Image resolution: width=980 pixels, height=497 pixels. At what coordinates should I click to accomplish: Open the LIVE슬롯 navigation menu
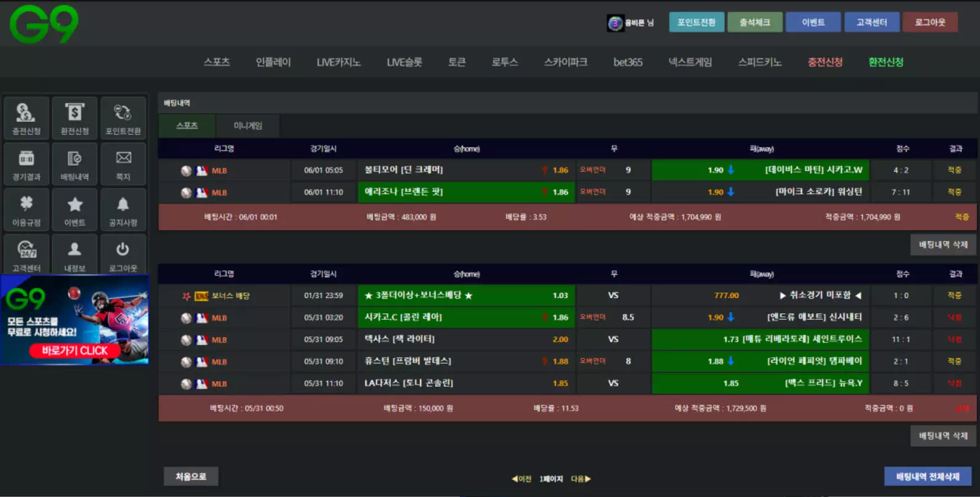point(404,62)
